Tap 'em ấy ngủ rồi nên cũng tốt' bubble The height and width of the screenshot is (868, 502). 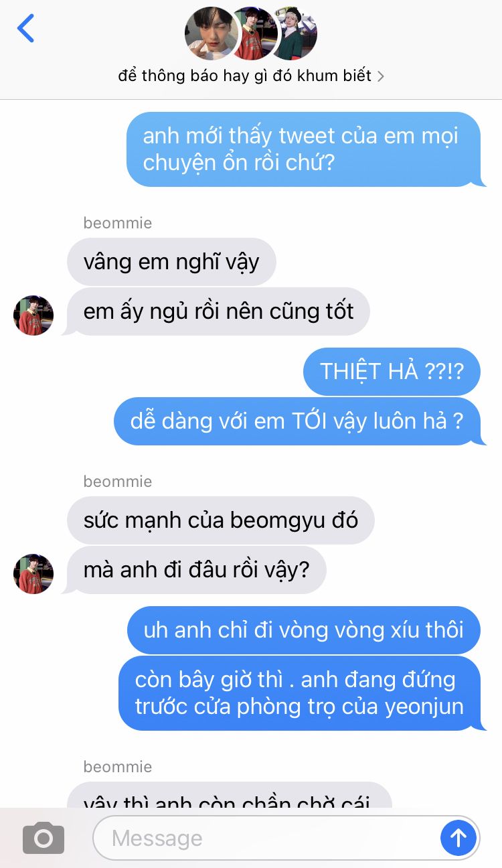(x=217, y=311)
